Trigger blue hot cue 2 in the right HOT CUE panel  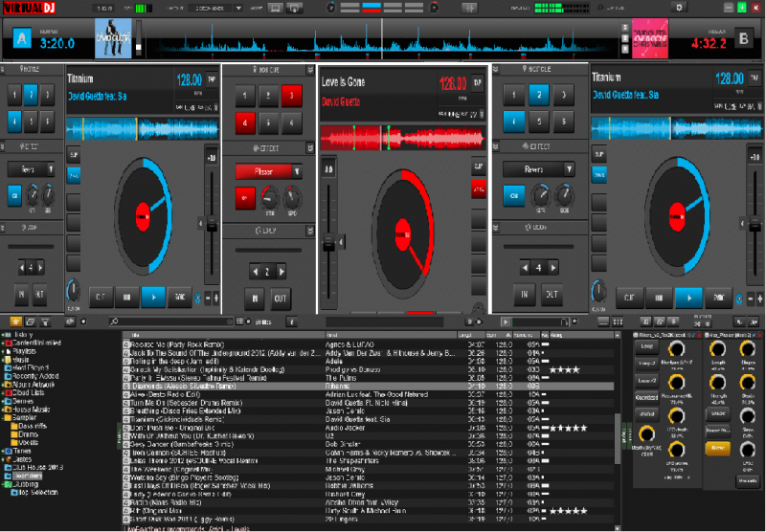pos(539,95)
